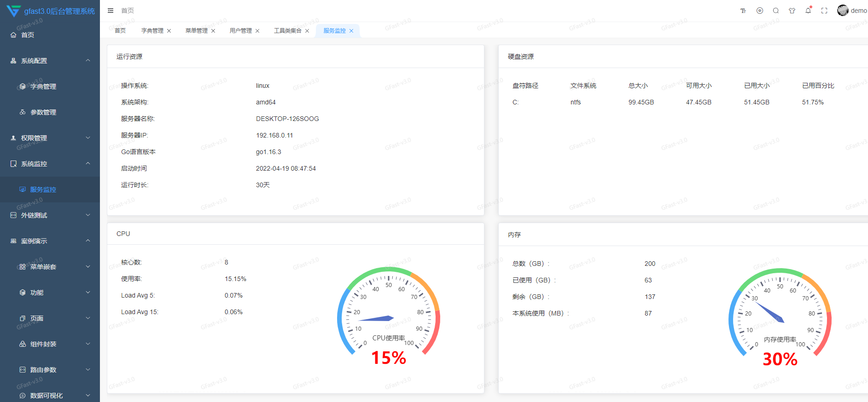Image resolution: width=868 pixels, height=402 pixels.
Task: Click server IP value 192.168.0.11
Action: click(274, 135)
